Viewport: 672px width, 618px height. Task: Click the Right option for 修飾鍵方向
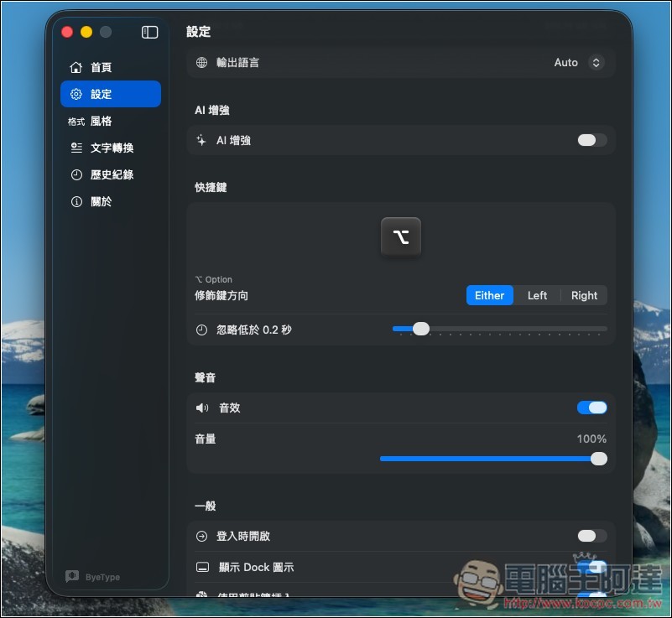click(584, 295)
